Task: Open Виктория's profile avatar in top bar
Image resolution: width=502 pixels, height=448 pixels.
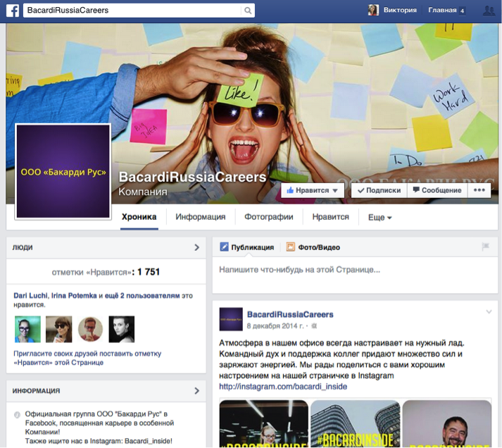Action: tap(373, 10)
